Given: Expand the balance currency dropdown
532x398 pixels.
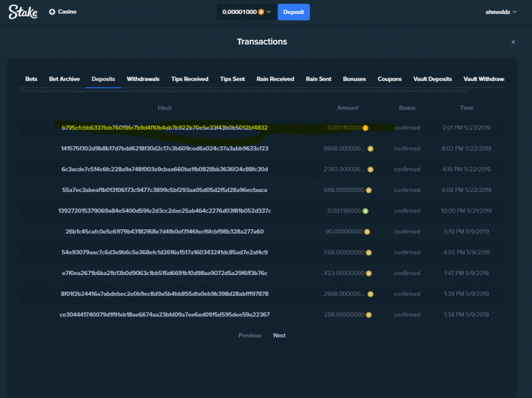Looking at the screenshot, I should pyautogui.click(x=269, y=12).
